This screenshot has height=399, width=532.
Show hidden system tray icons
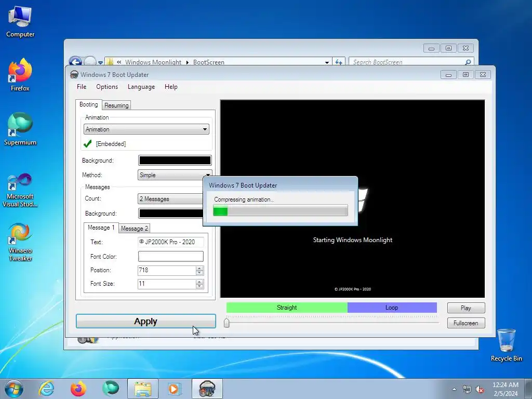pos(454,389)
